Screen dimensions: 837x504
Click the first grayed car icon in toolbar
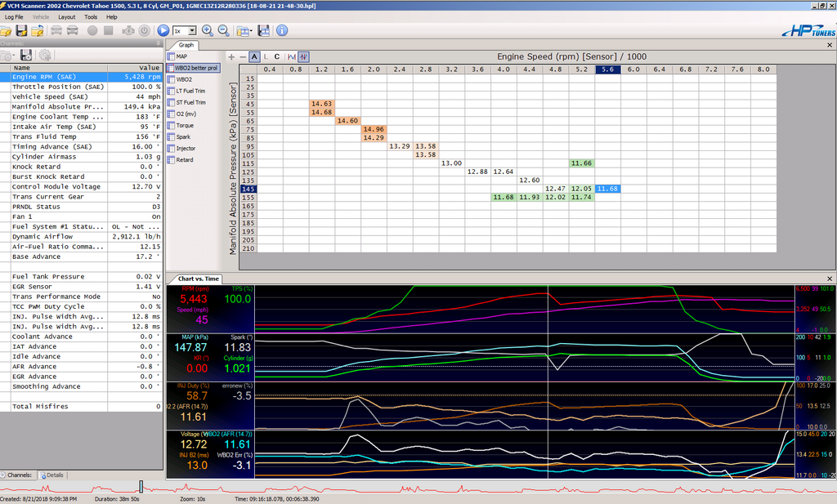click(x=56, y=30)
